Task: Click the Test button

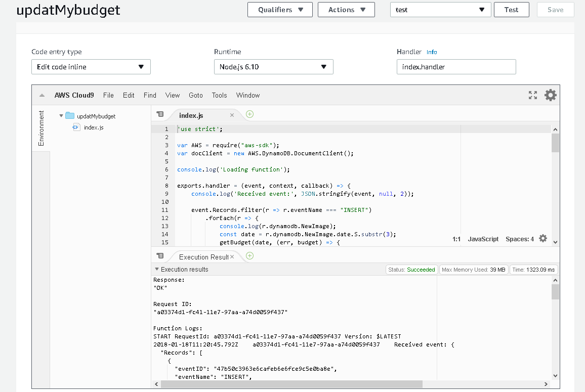Action: click(x=512, y=10)
